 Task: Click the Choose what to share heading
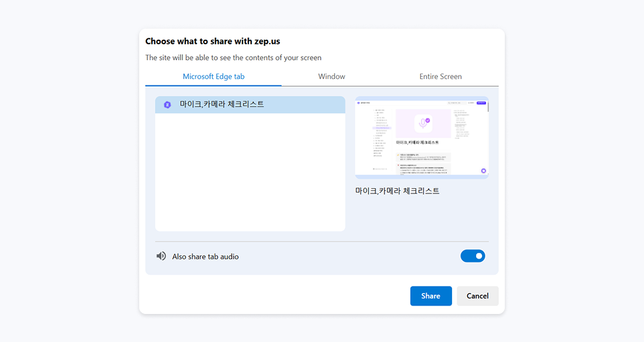pyautogui.click(x=213, y=41)
